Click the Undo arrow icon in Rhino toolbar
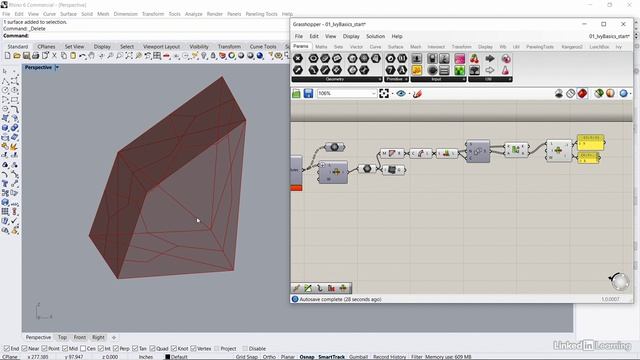This screenshot has width=640, height=360. coord(82,56)
